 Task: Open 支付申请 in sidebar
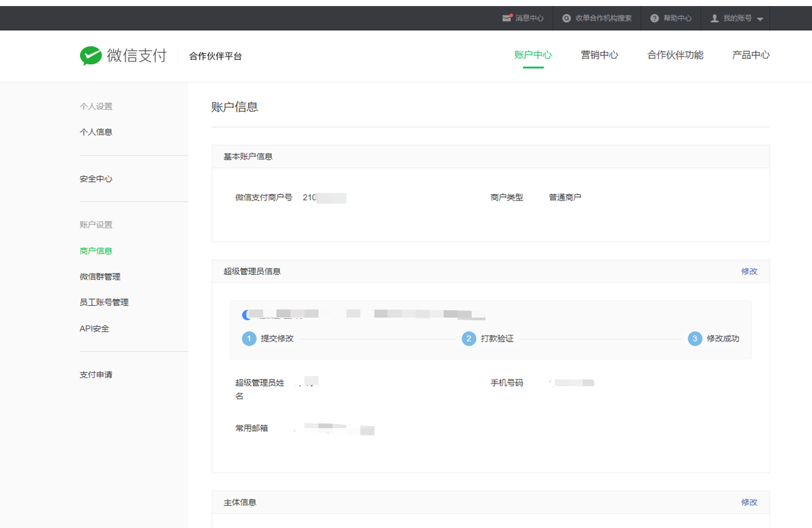pos(96,375)
